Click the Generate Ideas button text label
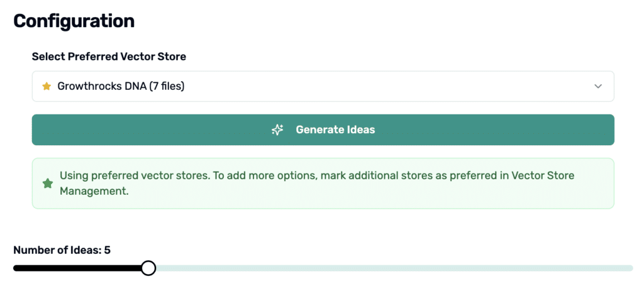The width and height of the screenshot is (644, 286). 335,129
